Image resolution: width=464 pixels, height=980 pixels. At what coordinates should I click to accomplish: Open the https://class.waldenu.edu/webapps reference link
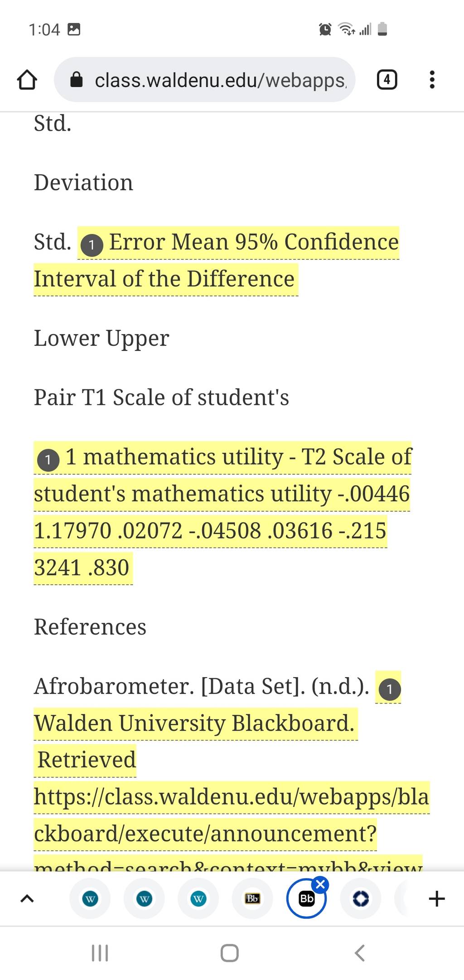pos(231,797)
